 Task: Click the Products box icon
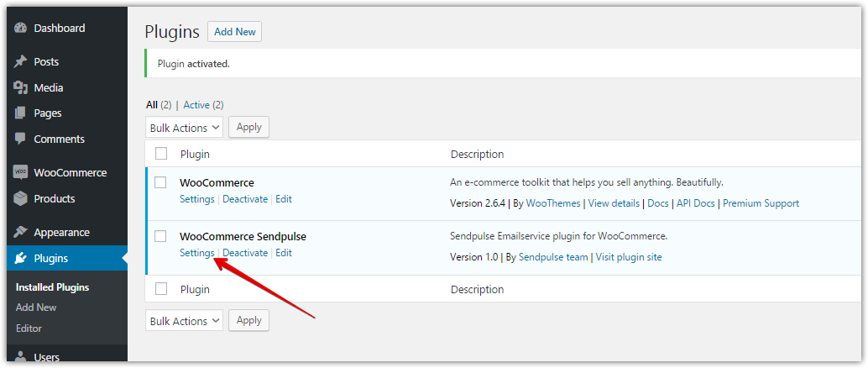click(x=21, y=199)
